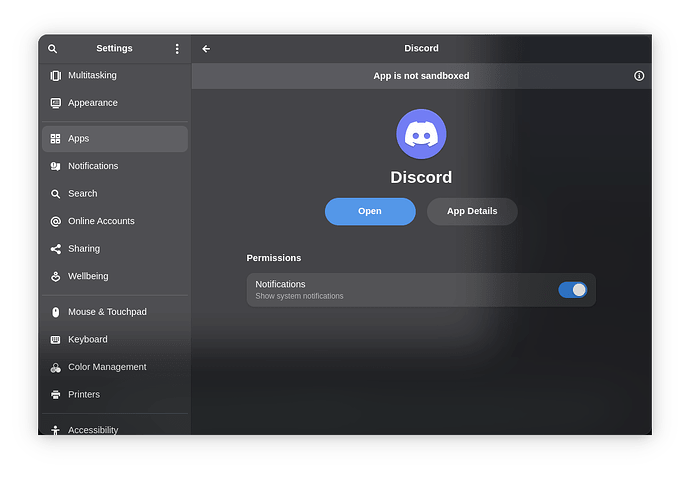Click the Discord logo icon
This screenshot has width=690, height=477.
[421, 134]
